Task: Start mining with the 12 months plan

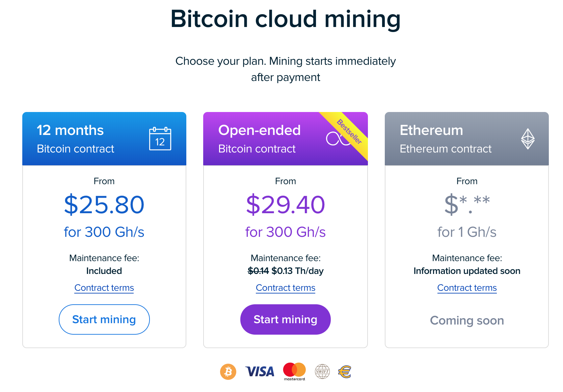Action: point(104,319)
